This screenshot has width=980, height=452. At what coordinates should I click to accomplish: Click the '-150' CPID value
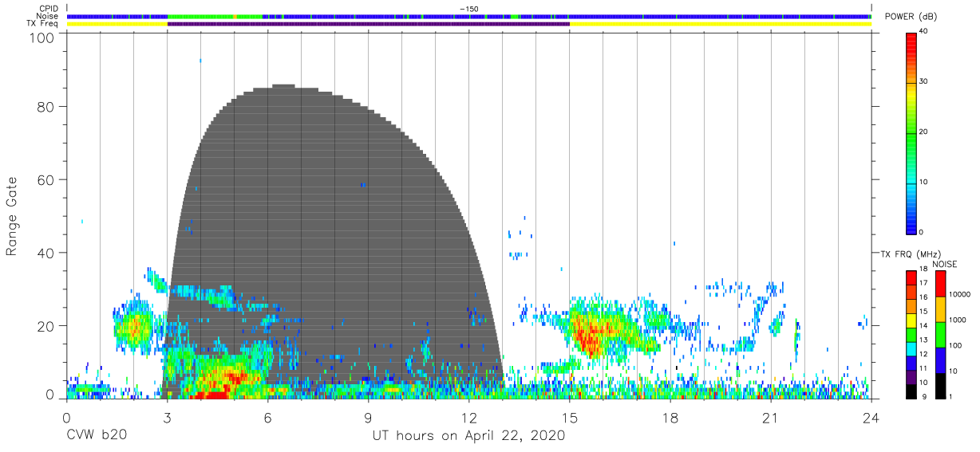[x=469, y=9]
